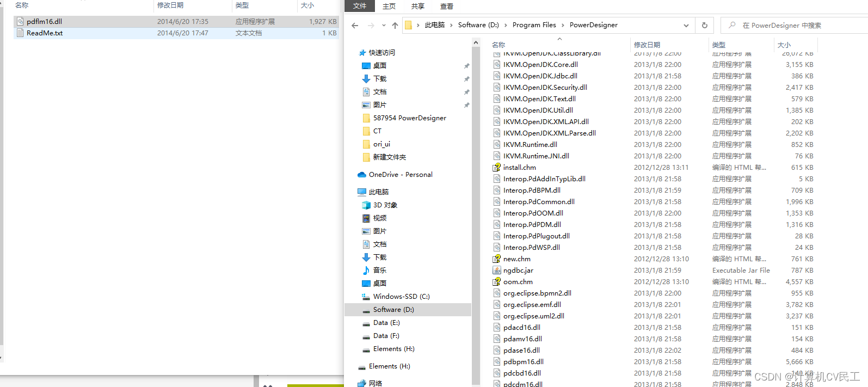Open 快速访问 in the navigation pane
The image size is (868, 387).
pyautogui.click(x=382, y=53)
